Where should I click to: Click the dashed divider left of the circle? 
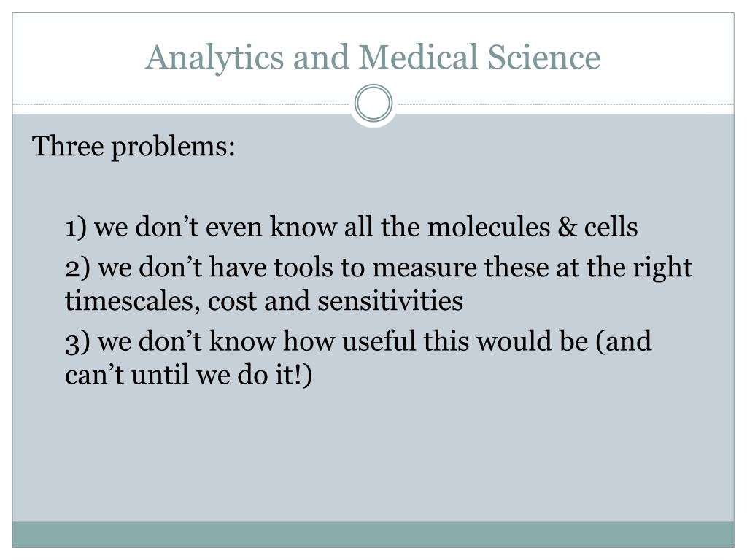tap(182, 104)
